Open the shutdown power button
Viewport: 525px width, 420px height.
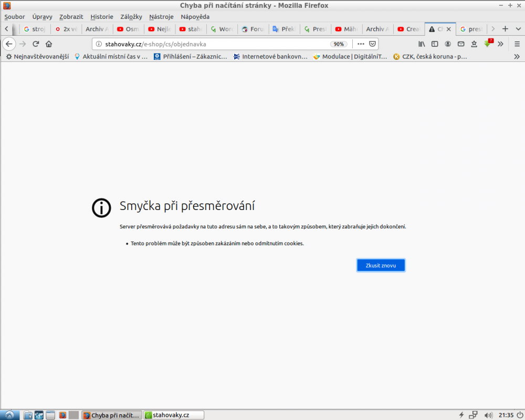click(520, 415)
